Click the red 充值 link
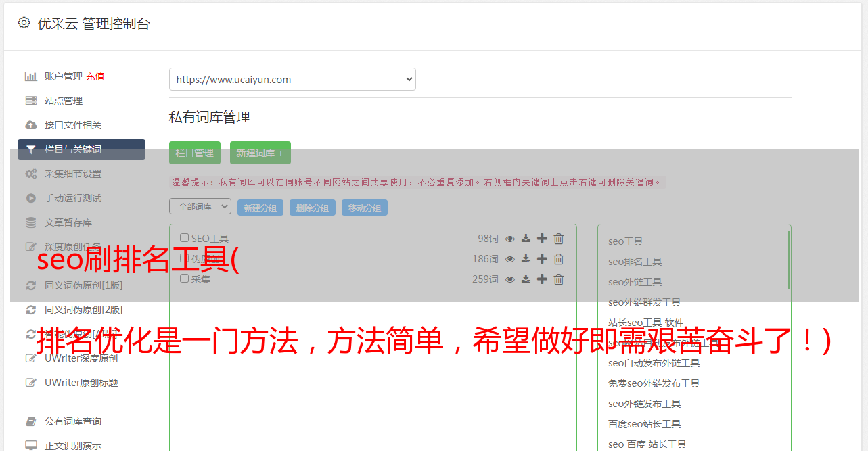Viewport: 868px width, 451px height. tap(95, 76)
